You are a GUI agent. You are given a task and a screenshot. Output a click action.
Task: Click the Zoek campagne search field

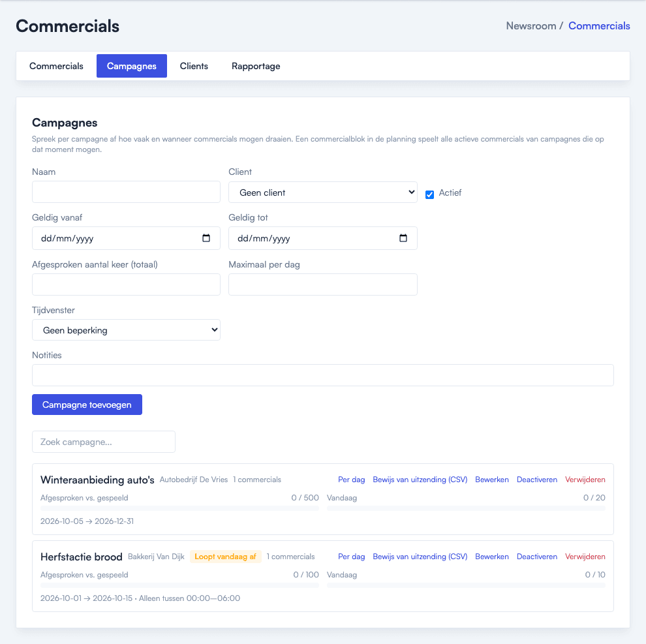point(103,442)
